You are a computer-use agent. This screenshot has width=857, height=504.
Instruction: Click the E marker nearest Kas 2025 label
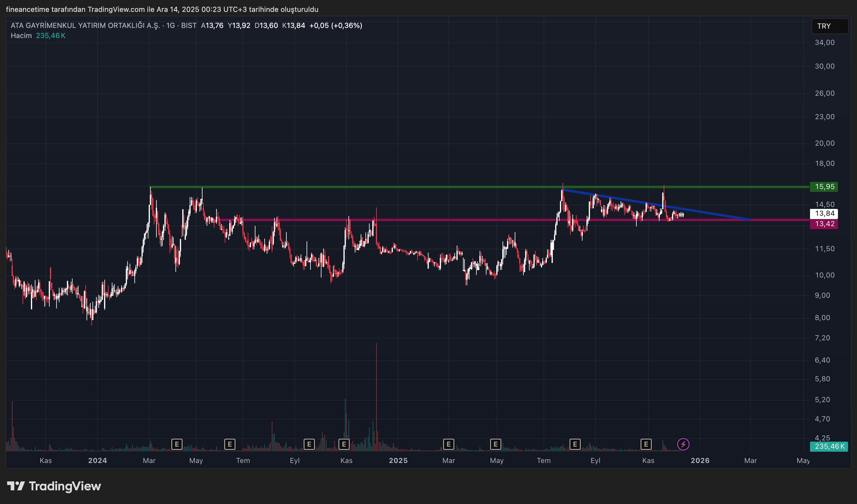pos(646,444)
